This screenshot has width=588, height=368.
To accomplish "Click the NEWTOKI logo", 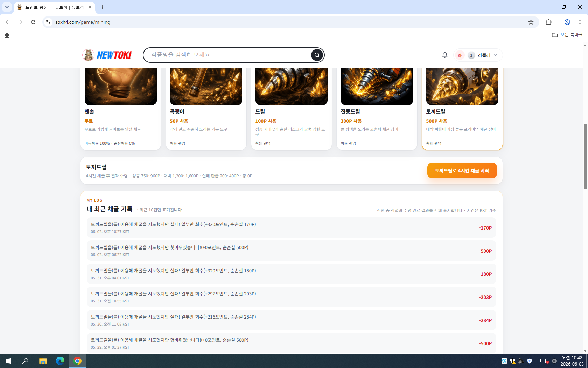I will (x=107, y=55).
